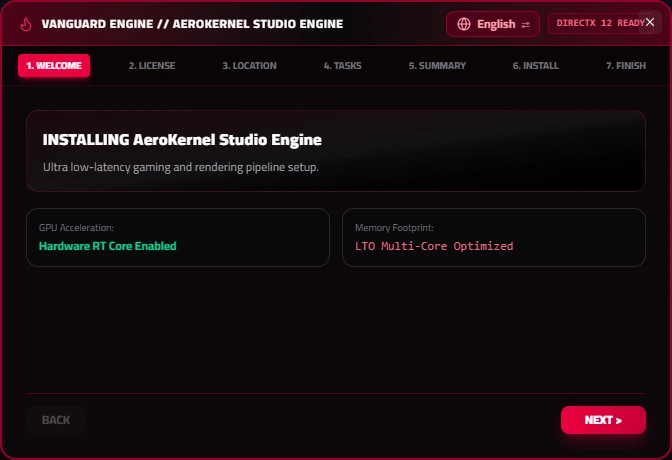Open the 4. Tasks step
The image size is (672, 460).
point(342,66)
